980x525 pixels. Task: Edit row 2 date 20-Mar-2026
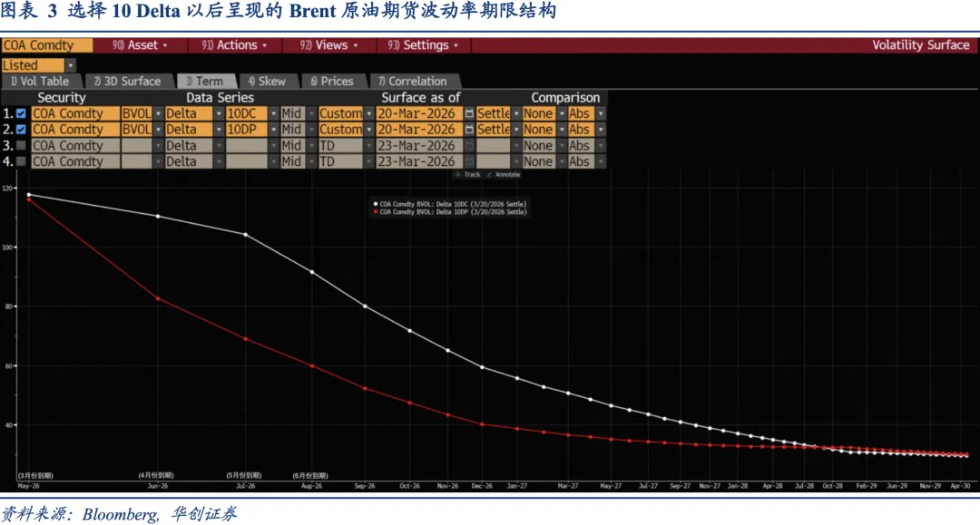(419, 130)
